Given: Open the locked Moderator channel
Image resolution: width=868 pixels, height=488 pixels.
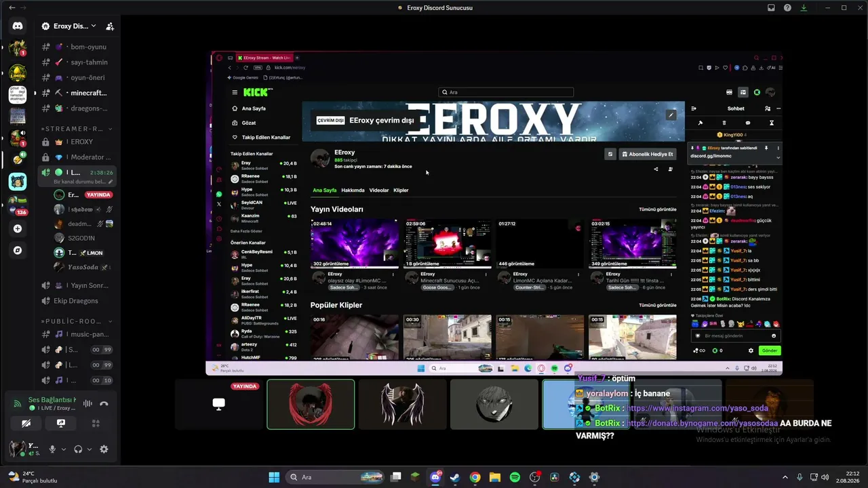Looking at the screenshot, I should pyautogui.click(x=77, y=157).
